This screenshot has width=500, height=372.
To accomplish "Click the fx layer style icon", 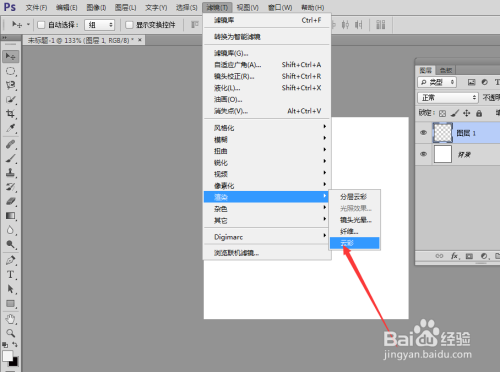I will pyautogui.click(x=455, y=256).
